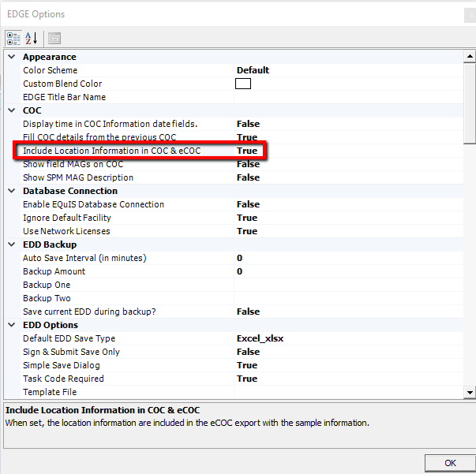Viewport: 476px width, 474px height.
Task: Select the Show field MAGs False value
Action: tap(248, 164)
